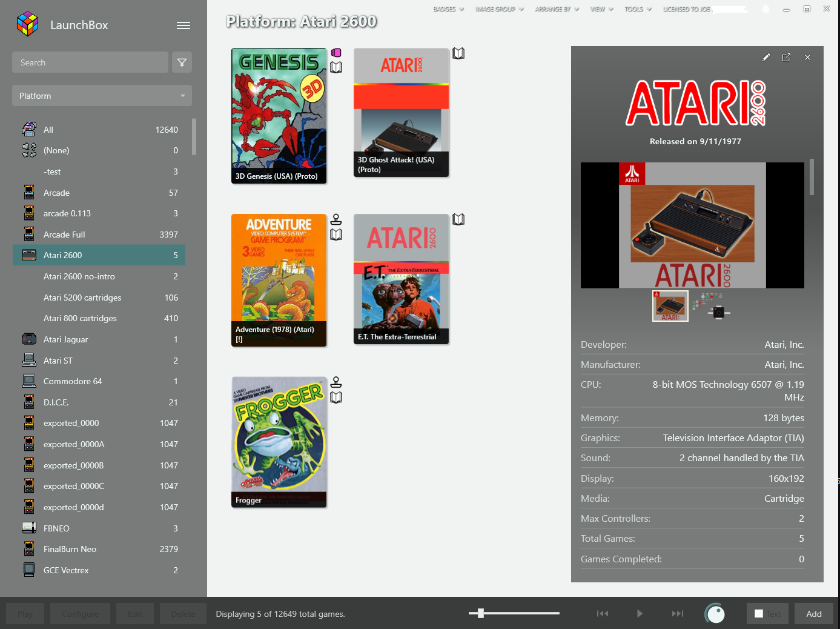Click the next track button
This screenshot has width=840, height=629.
[x=678, y=614]
